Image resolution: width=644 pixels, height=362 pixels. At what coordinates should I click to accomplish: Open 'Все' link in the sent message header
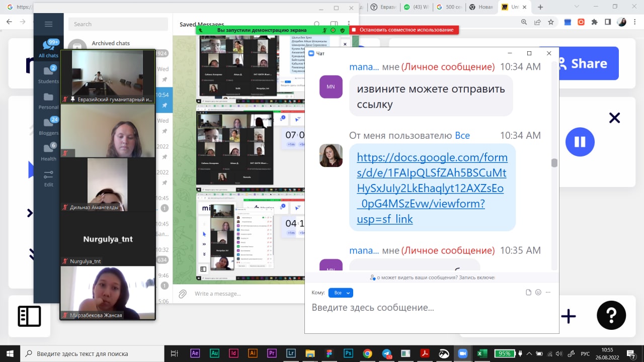click(462, 135)
